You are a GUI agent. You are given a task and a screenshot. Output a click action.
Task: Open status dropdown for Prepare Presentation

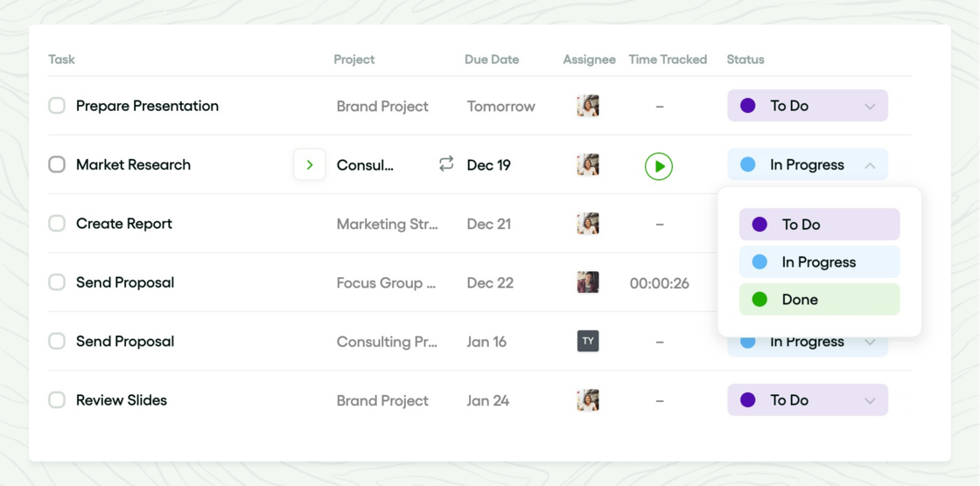(x=870, y=106)
